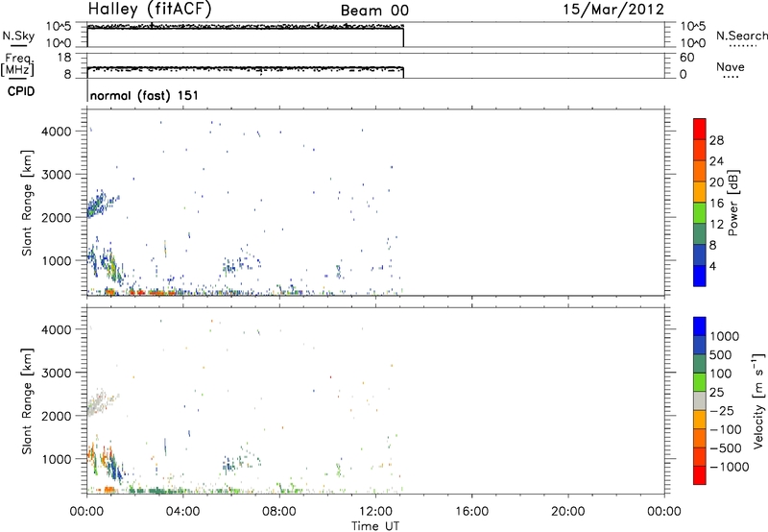
Task: Click the '04:00' time axis label
Action: pos(182,512)
